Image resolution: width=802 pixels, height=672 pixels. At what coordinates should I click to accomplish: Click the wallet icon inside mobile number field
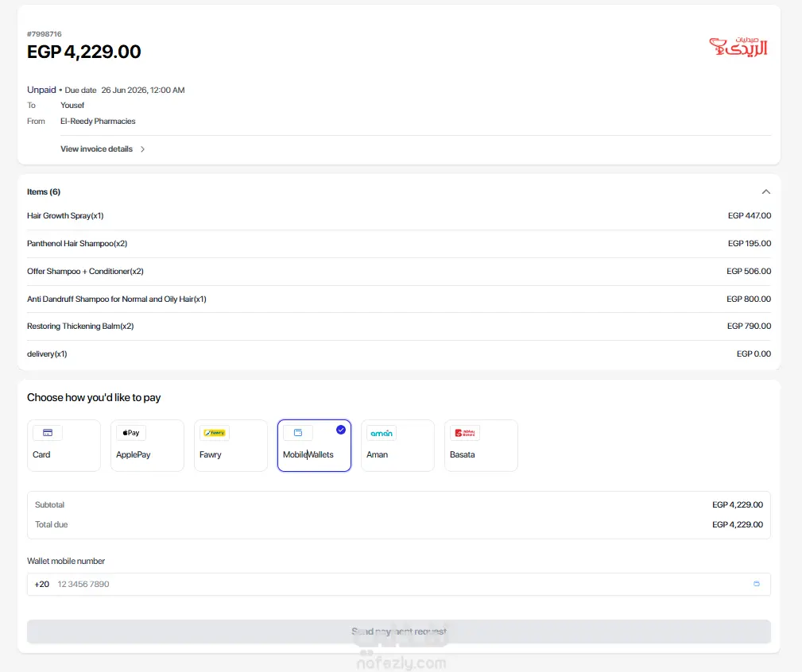point(757,584)
